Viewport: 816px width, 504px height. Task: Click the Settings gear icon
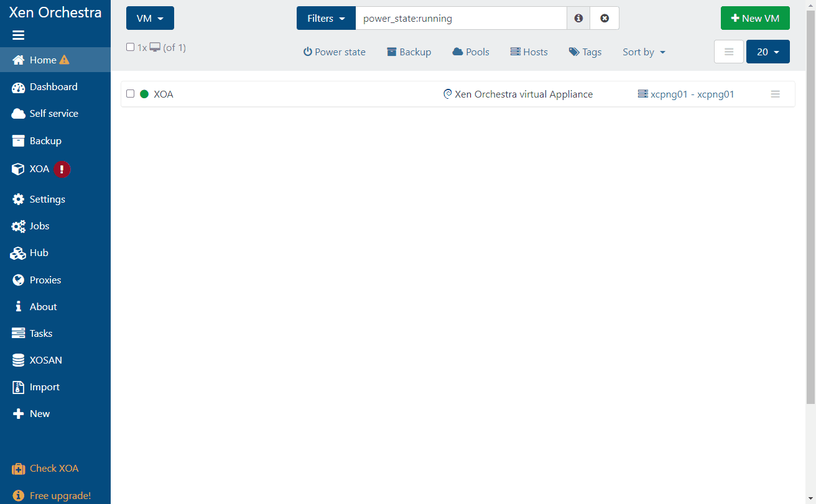pos(19,199)
